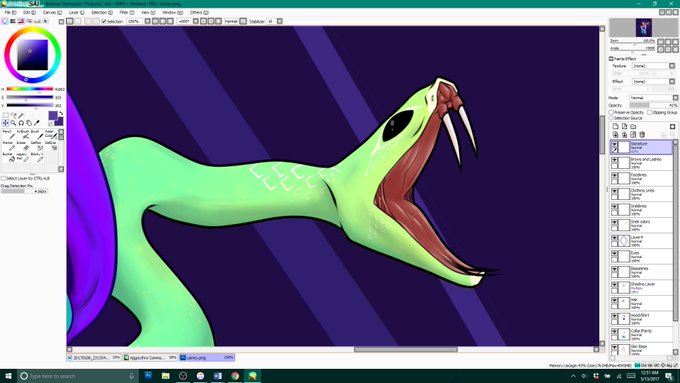Select the Hood/Shirt layer
The width and height of the screenshot is (680, 383).
(x=641, y=319)
